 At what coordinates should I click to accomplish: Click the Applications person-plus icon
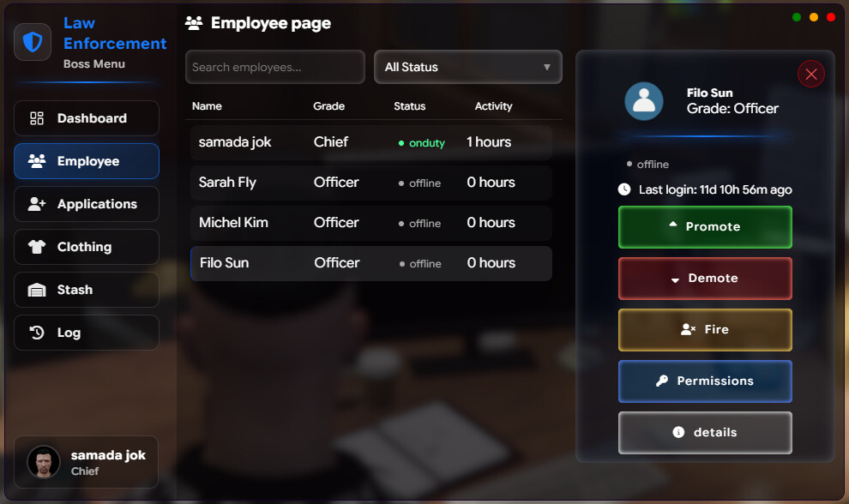[x=37, y=203]
